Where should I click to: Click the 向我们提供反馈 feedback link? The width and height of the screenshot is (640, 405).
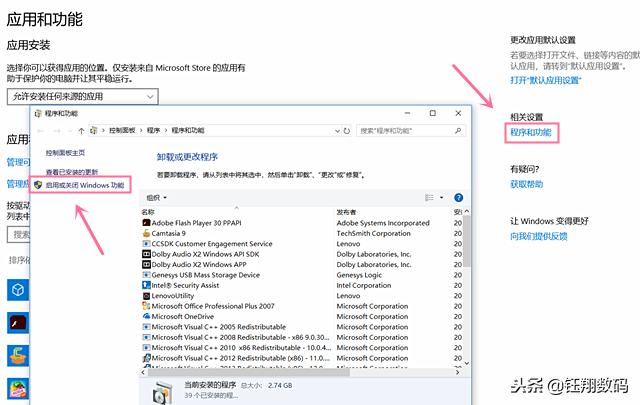[539, 236]
